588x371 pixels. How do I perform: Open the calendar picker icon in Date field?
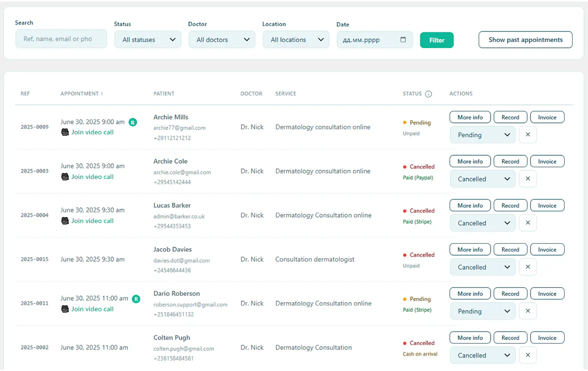[403, 40]
